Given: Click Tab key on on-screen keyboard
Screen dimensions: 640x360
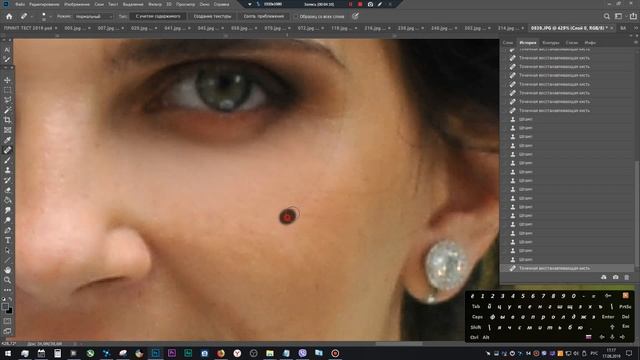Looking at the screenshot, I should pyautogui.click(x=476, y=307).
